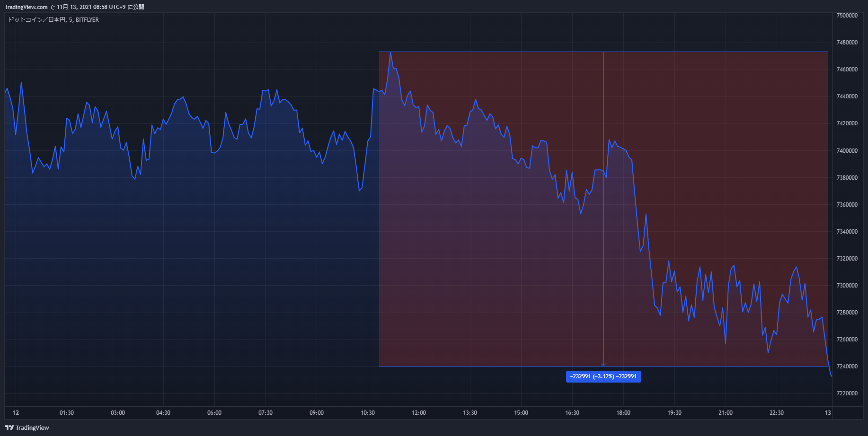Click time axis label 13 at far right
This screenshot has width=868, height=436.
(x=828, y=413)
